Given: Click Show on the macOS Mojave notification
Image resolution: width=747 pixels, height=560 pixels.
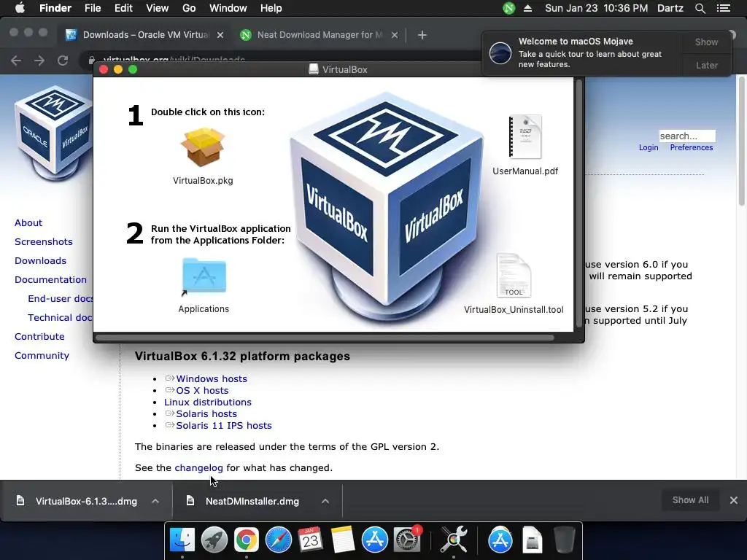Looking at the screenshot, I should coord(706,42).
